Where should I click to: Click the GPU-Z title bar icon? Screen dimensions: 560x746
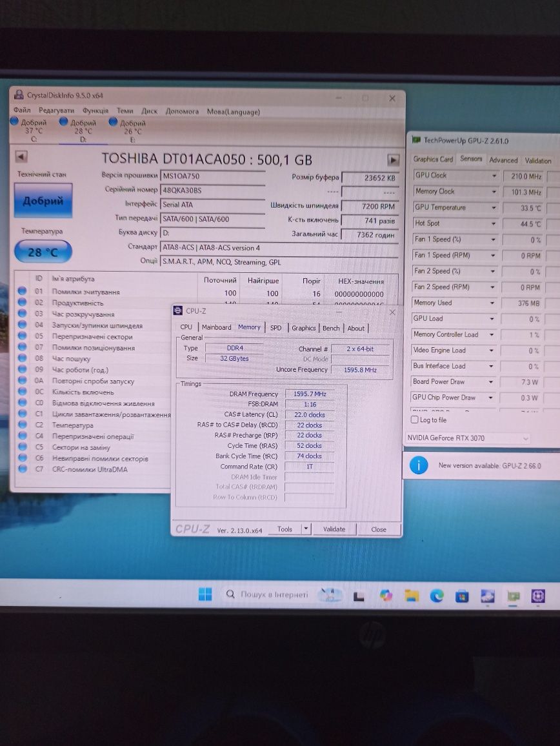(x=416, y=140)
